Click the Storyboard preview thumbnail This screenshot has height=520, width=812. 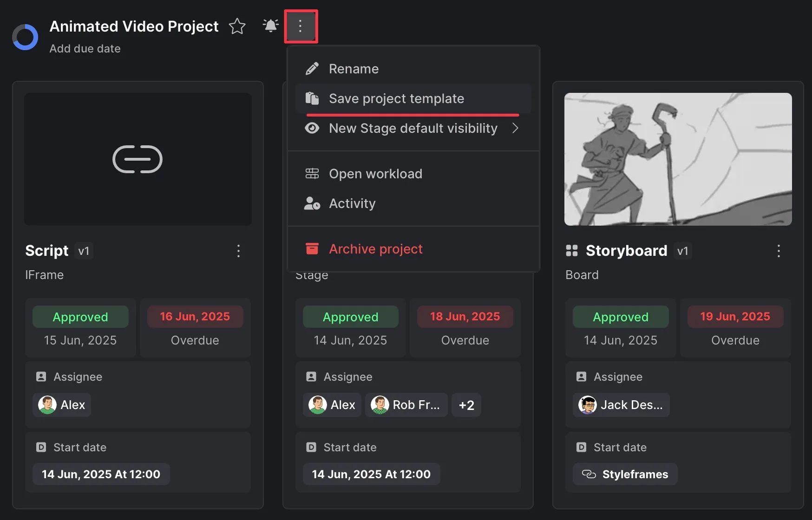677,159
